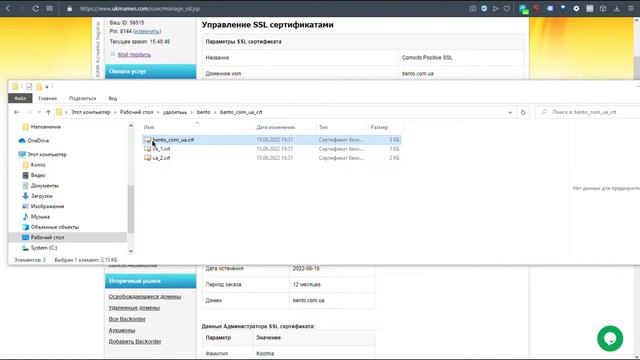Click the properties icon in Explorer quick access toolbar
The height and width of the screenshot is (360, 640).
[29, 87]
